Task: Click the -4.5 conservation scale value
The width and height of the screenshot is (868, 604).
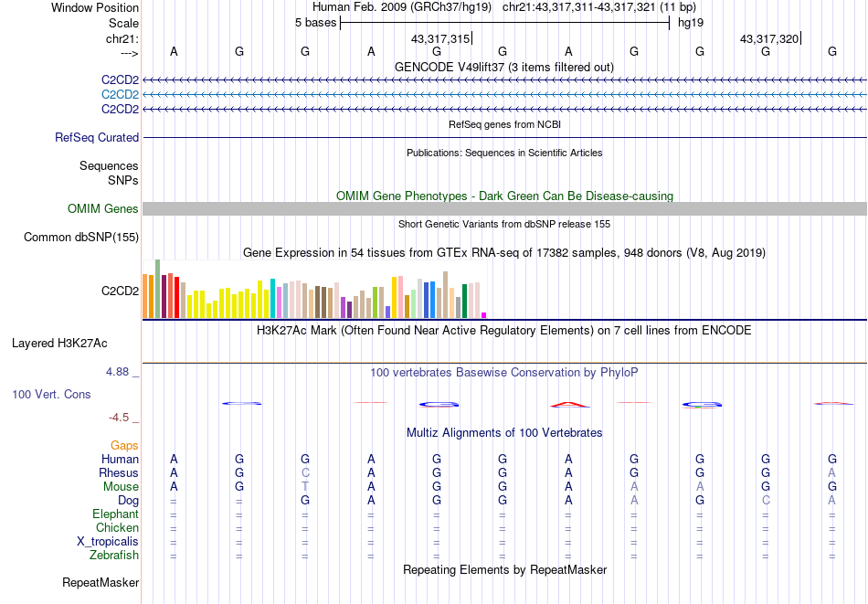Action: click(x=119, y=418)
